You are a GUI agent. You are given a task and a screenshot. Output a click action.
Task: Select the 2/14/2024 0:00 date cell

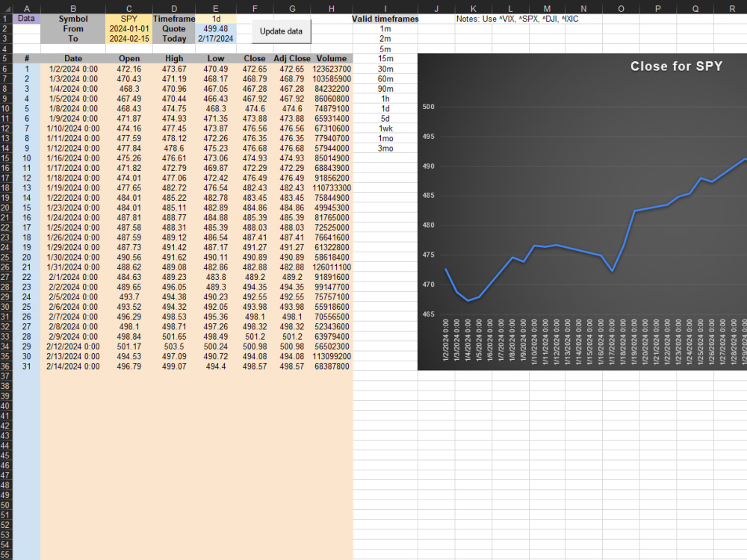coord(73,366)
